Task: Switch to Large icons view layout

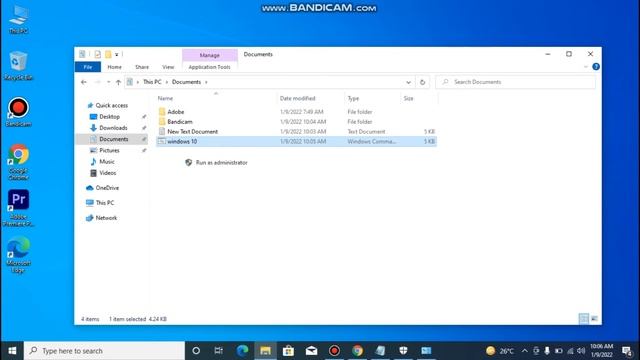Action: coord(594,319)
